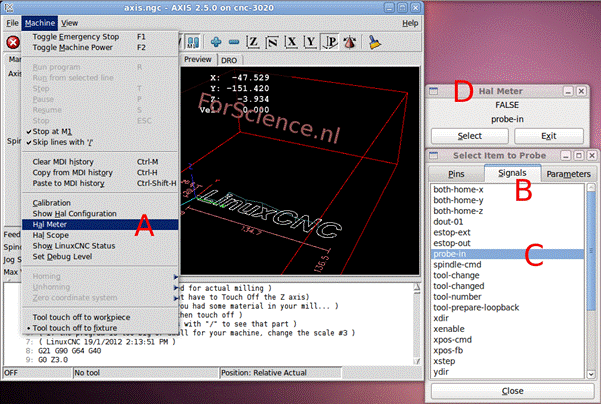
Task: Open the Help menu
Action: point(410,23)
